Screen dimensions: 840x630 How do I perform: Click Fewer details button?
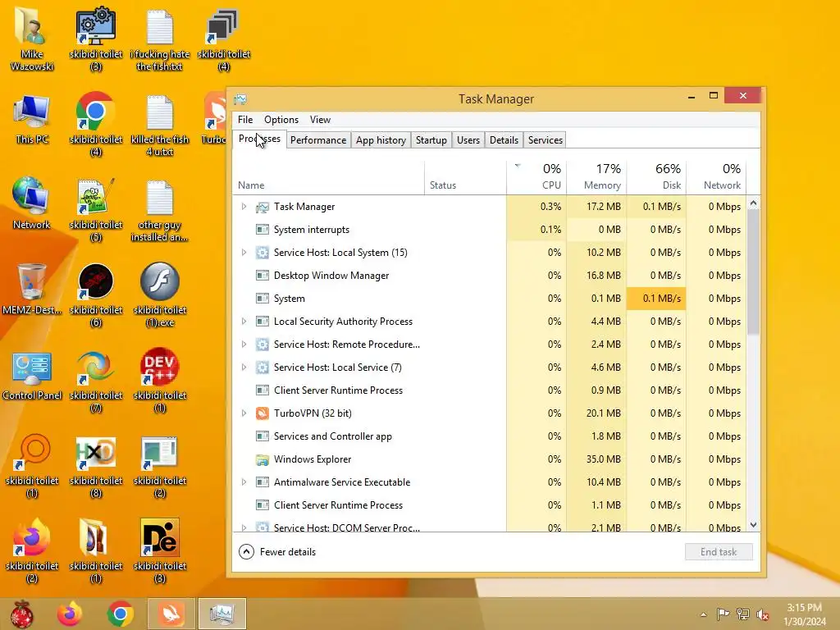point(277,552)
